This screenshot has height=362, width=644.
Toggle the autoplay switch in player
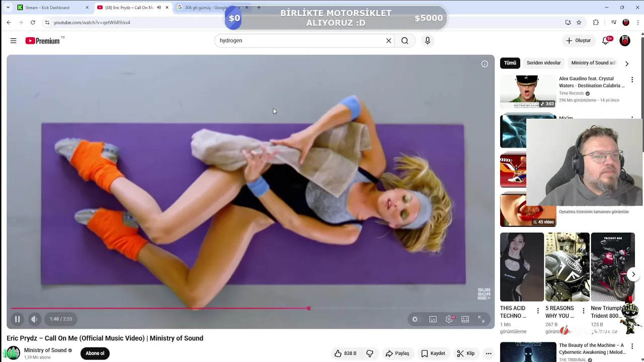tap(415, 319)
